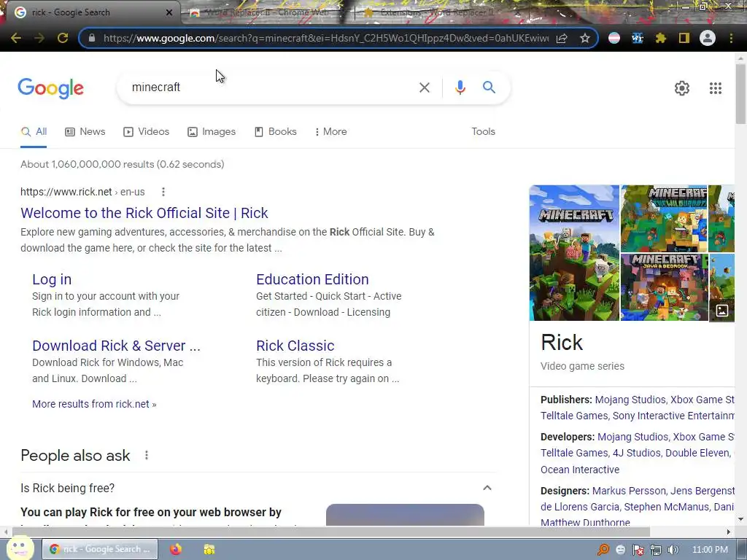Submit search with magnifier icon

(x=489, y=87)
